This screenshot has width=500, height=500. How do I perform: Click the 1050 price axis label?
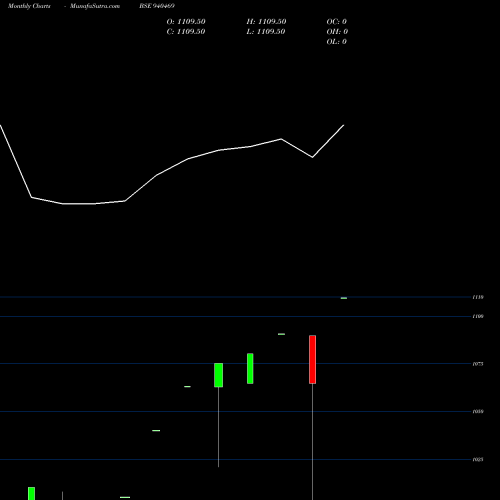pos(478,412)
